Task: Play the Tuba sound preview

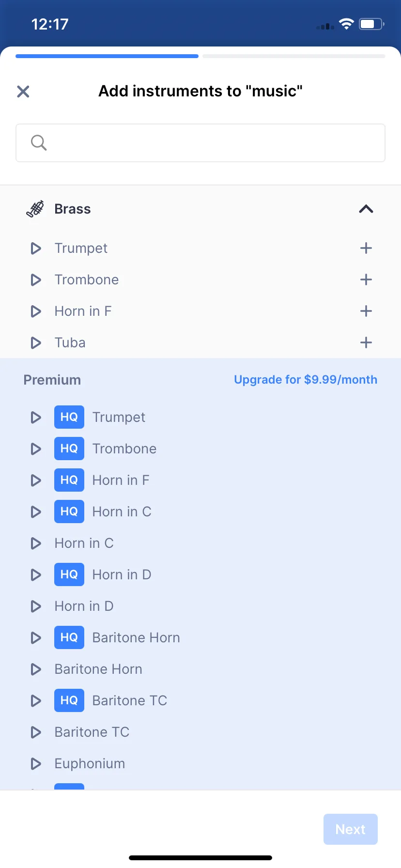Action: click(36, 343)
